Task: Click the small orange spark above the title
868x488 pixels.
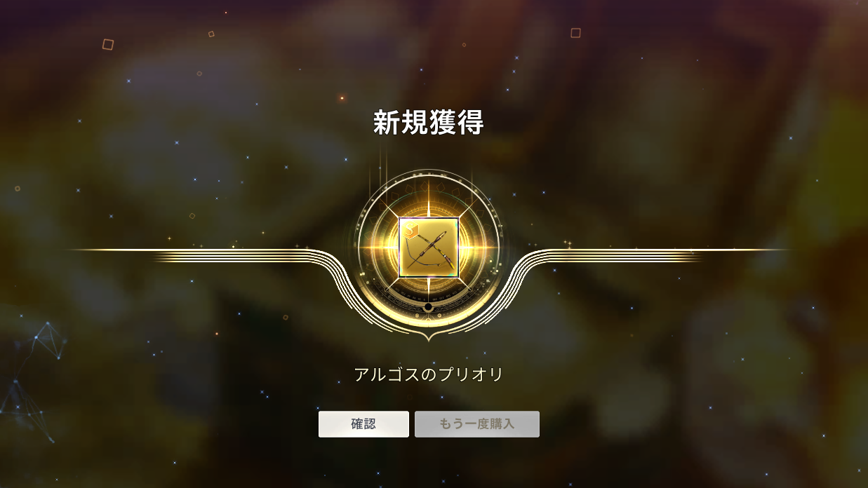Action: pyautogui.click(x=342, y=98)
